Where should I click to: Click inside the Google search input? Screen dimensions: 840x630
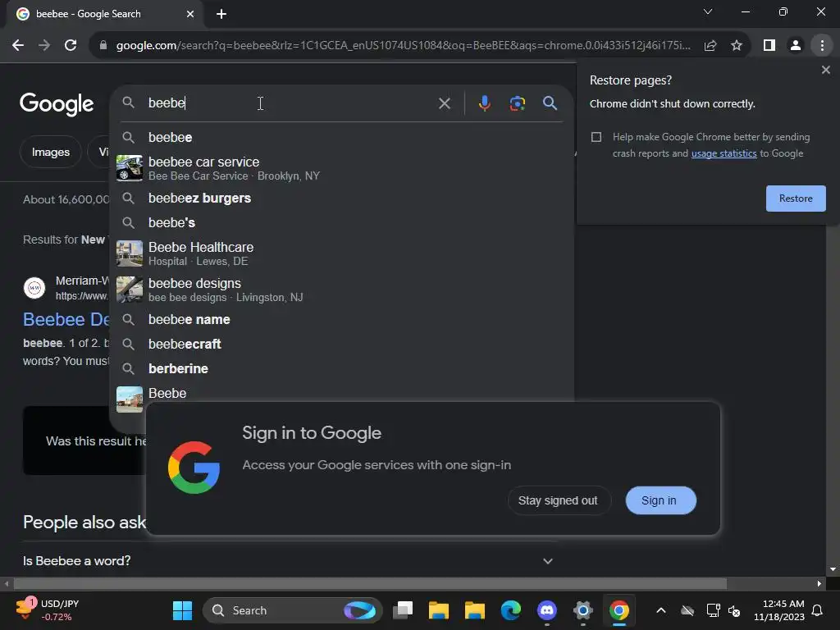(x=290, y=103)
